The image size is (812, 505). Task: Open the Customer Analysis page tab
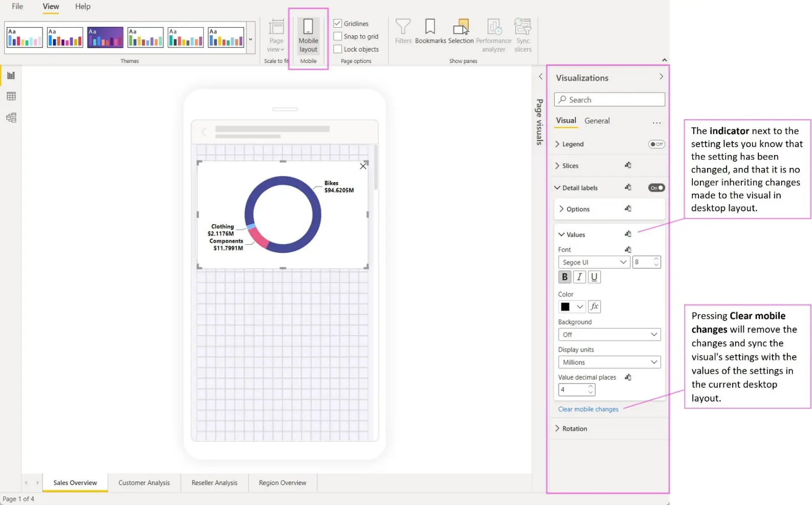144,482
